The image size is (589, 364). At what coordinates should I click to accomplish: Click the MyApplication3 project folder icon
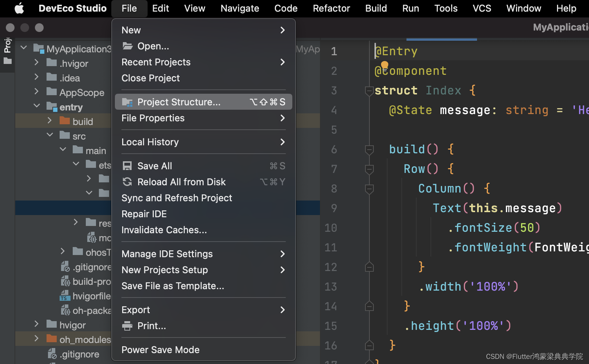39,48
